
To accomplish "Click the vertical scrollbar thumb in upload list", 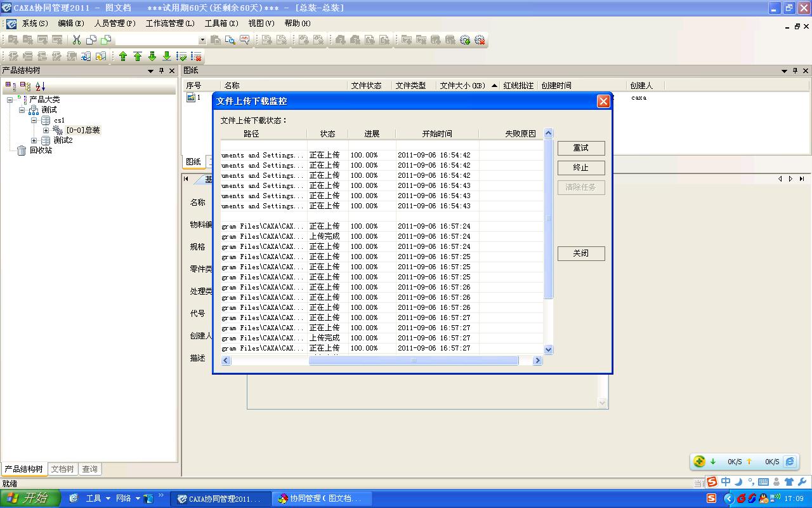I will pyautogui.click(x=549, y=218).
